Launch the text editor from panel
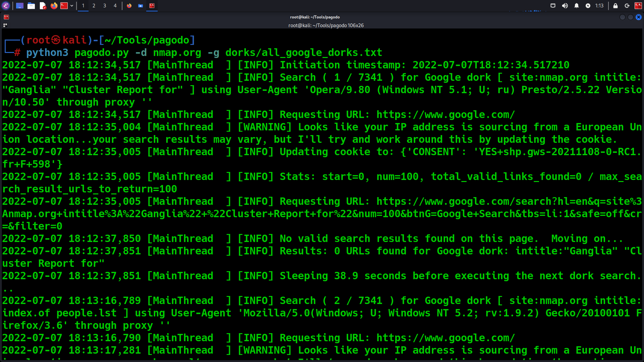 point(43,6)
